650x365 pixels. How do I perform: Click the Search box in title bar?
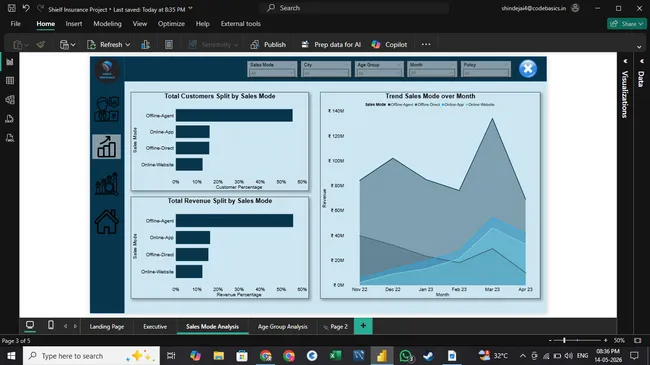coord(354,8)
